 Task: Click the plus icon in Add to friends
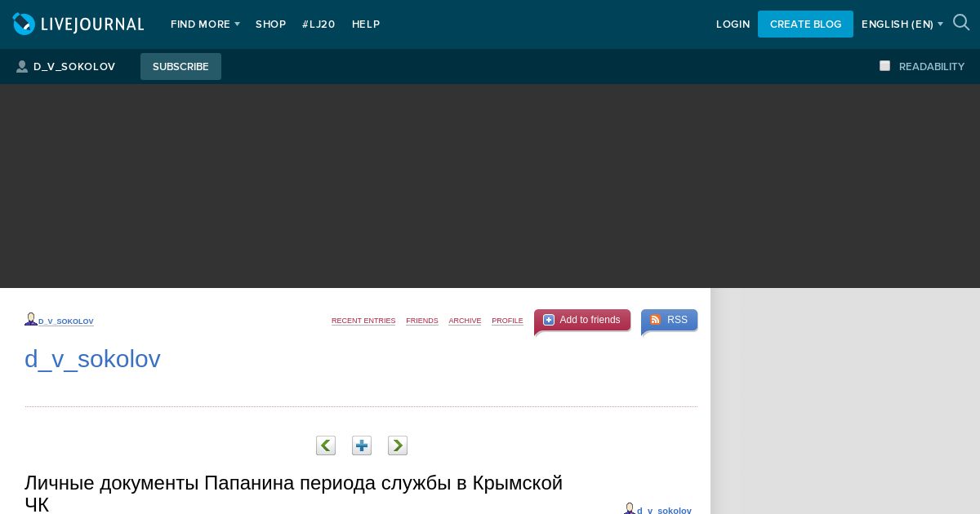point(549,320)
